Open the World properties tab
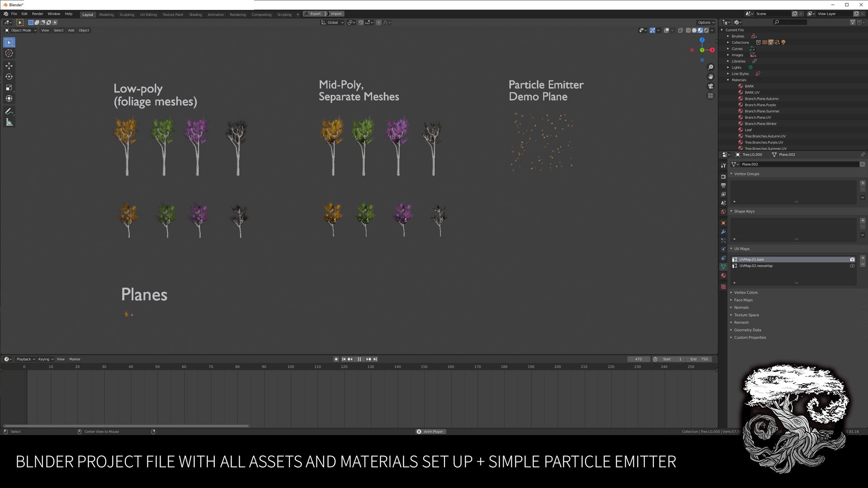This screenshot has width=868, height=488. [723, 212]
